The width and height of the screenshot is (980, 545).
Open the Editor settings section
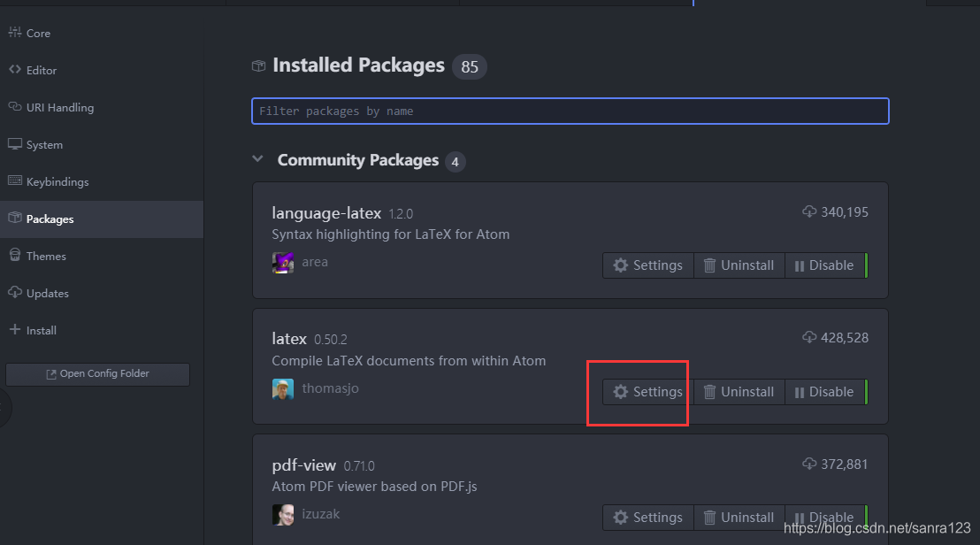(x=101, y=70)
